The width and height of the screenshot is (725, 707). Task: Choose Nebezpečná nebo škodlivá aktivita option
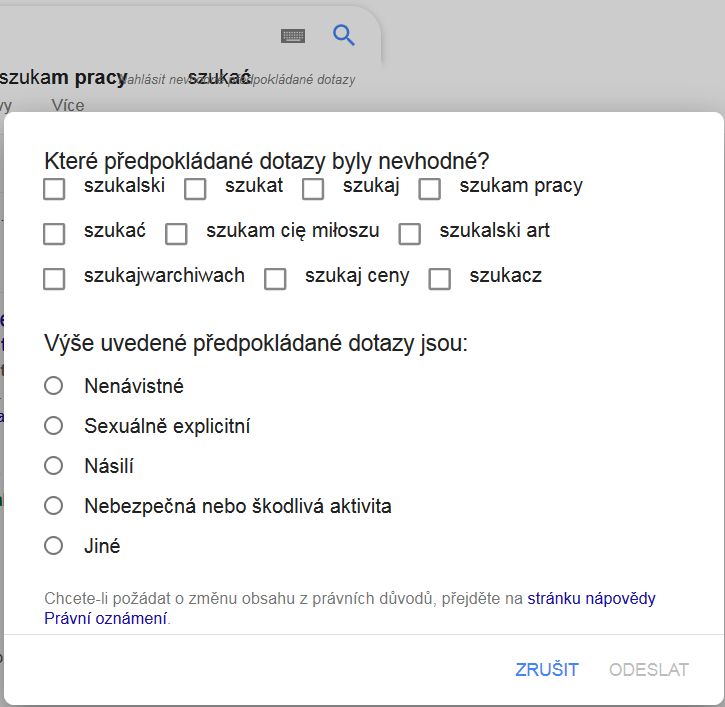(x=54, y=506)
